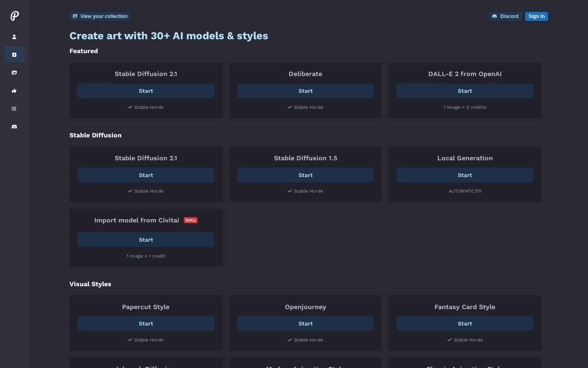Start the Papercut Style model
Viewport: 588px width, 368px height.
coord(146,323)
